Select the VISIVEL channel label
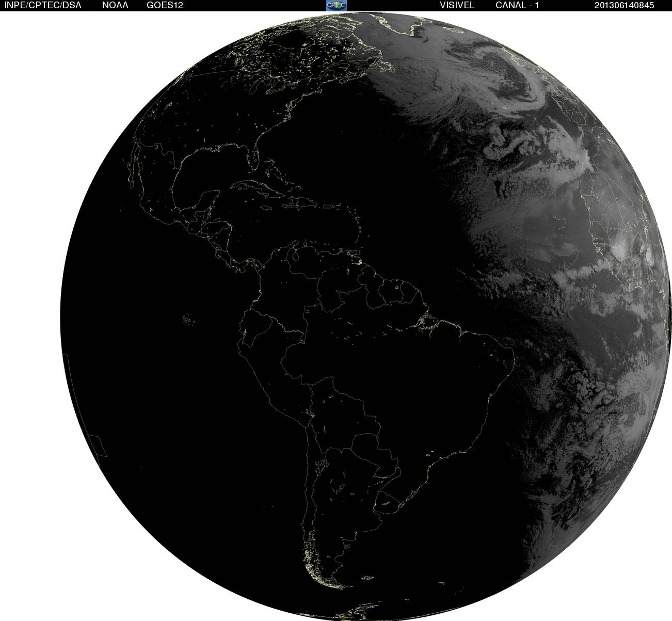This screenshot has height=621, width=672. (457, 5)
